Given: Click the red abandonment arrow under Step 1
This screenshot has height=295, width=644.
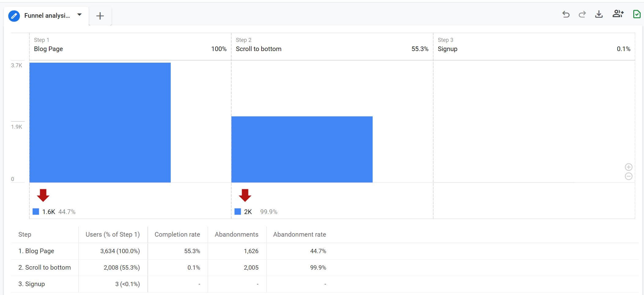Looking at the screenshot, I should pos(43,195).
